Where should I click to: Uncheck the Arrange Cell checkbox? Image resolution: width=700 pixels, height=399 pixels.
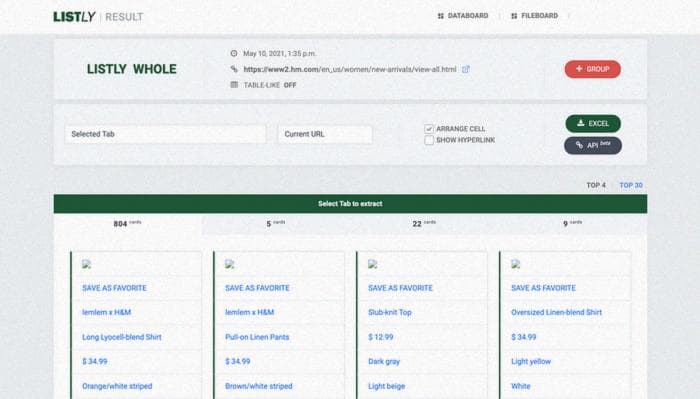tap(429, 129)
